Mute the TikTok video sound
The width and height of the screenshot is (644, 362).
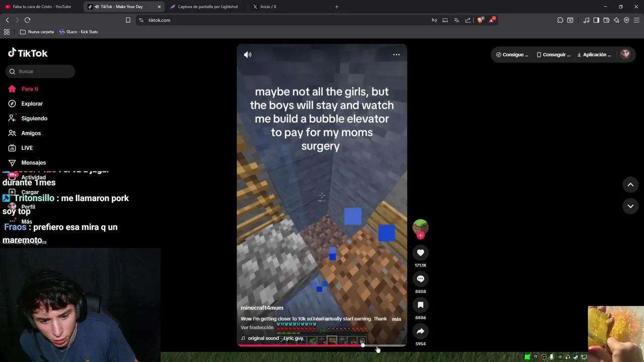pos(248,54)
